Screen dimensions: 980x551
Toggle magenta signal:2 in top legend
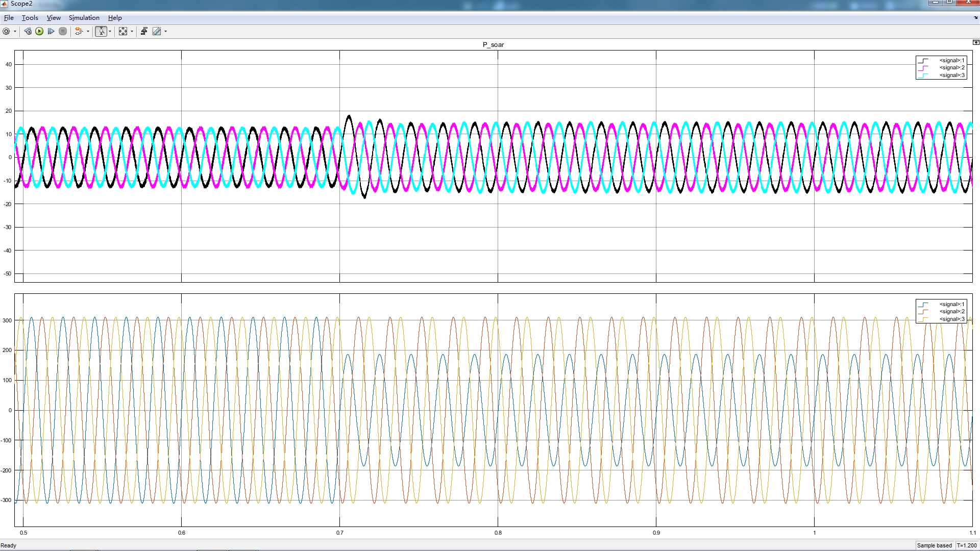point(951,68)
